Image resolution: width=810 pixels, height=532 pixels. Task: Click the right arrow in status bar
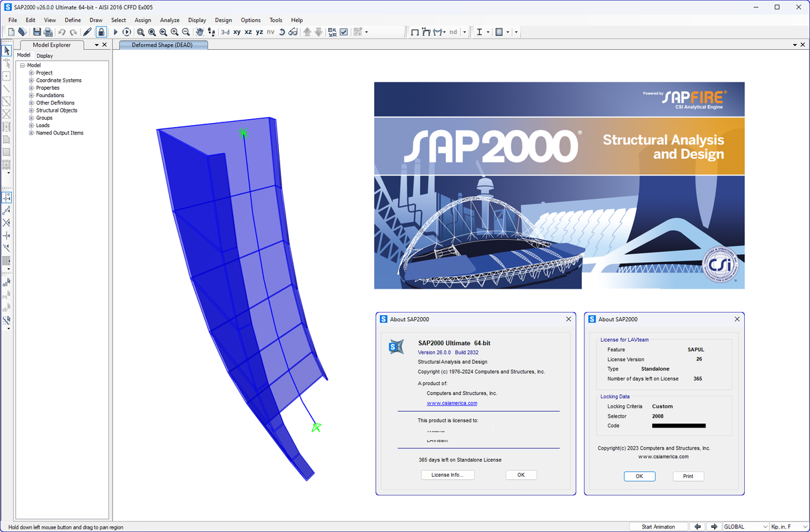[x=713, y=527]
